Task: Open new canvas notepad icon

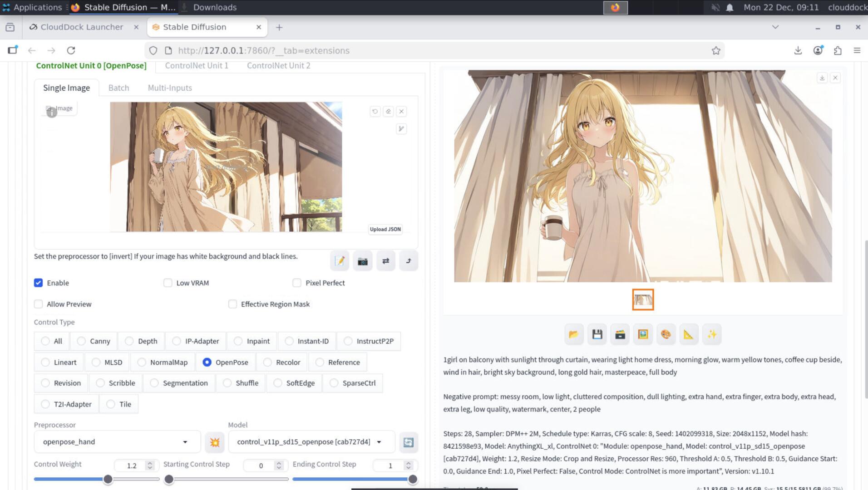Action: [x=340, y=261]
